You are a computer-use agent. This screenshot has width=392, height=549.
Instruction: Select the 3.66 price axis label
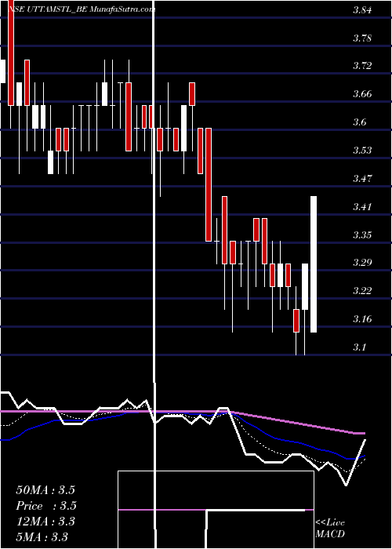[x=362, y=94]
